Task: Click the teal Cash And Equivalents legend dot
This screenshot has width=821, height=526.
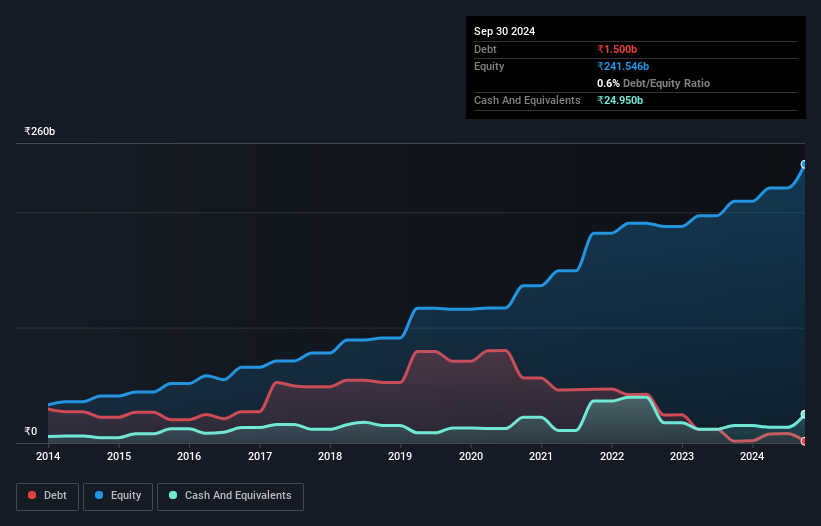Action: click(x=173, y=495)
